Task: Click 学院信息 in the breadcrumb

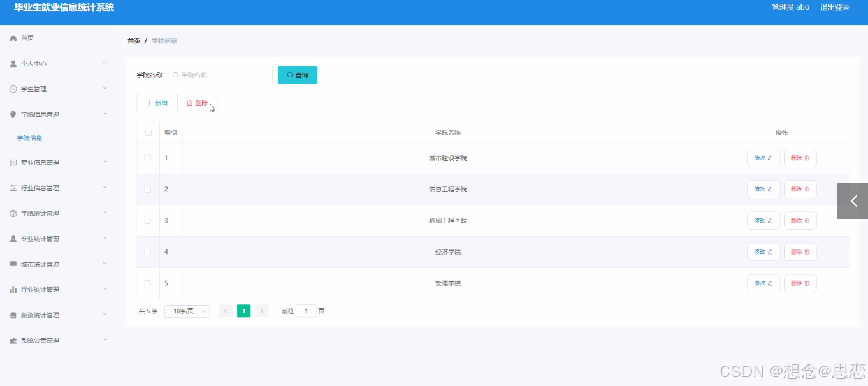Action: (x=164, y=41)
